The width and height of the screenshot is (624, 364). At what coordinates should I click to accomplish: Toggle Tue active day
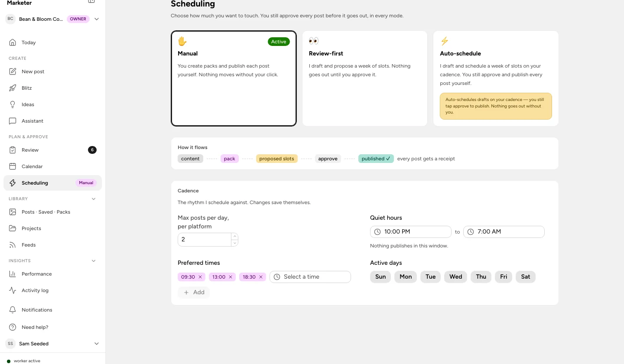pyautogui.click(x=431, y=277)
